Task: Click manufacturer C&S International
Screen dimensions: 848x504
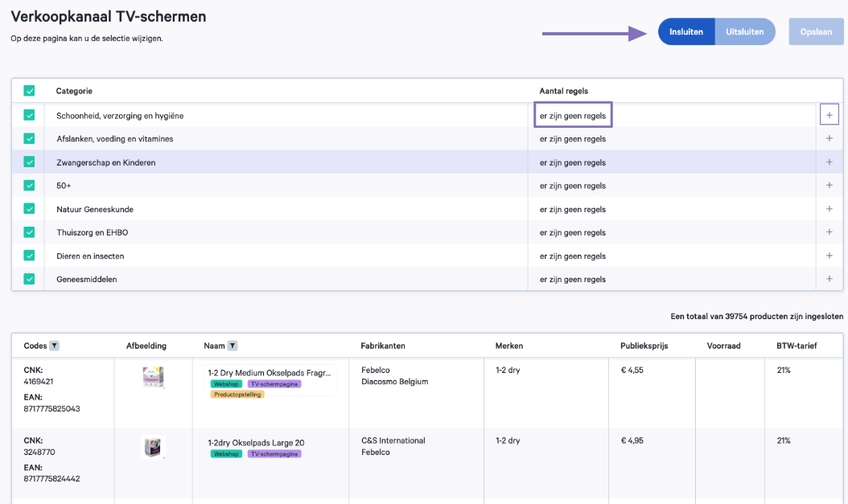Action: [393, 440]
